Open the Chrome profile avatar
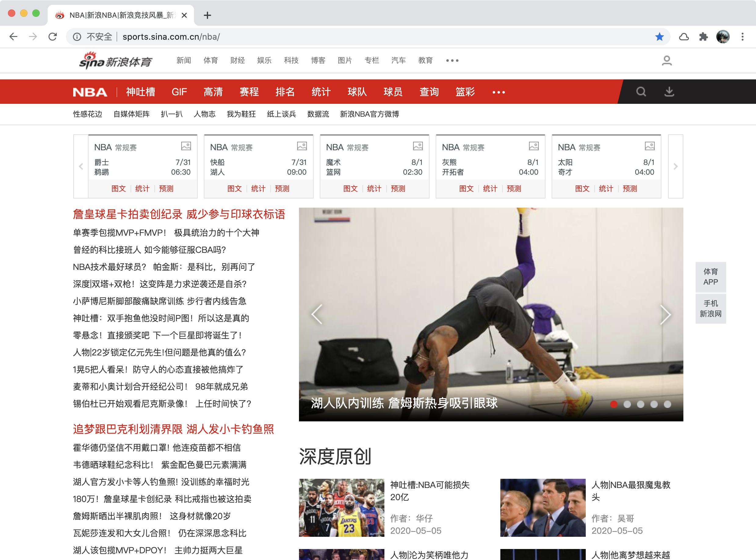The image size is (756, 560). point(723,37)
